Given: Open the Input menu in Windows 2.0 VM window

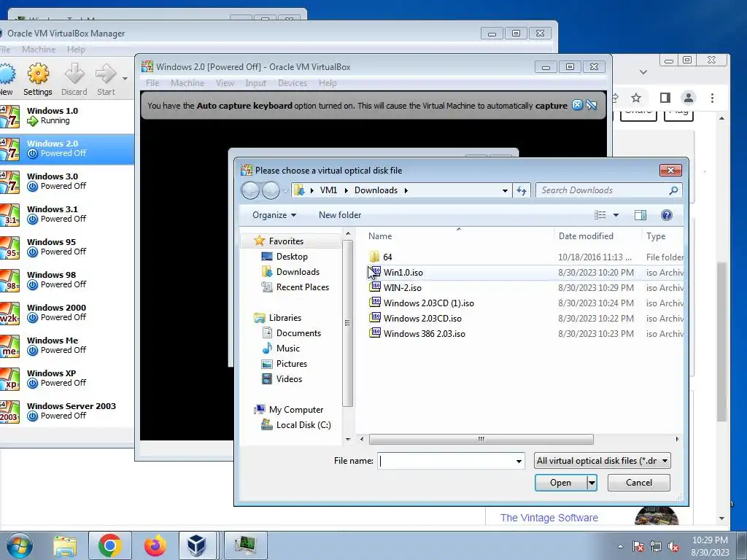Looking at the screenshot, I should (x=256, y=83).
